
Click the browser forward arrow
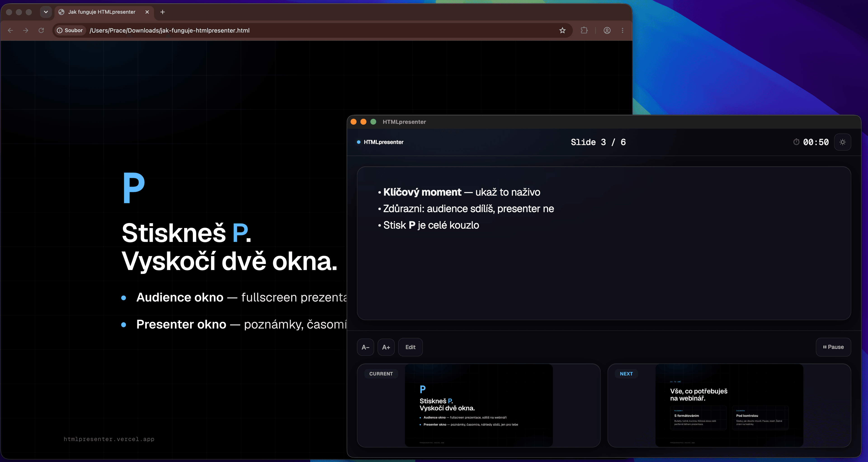coord(26,30)
